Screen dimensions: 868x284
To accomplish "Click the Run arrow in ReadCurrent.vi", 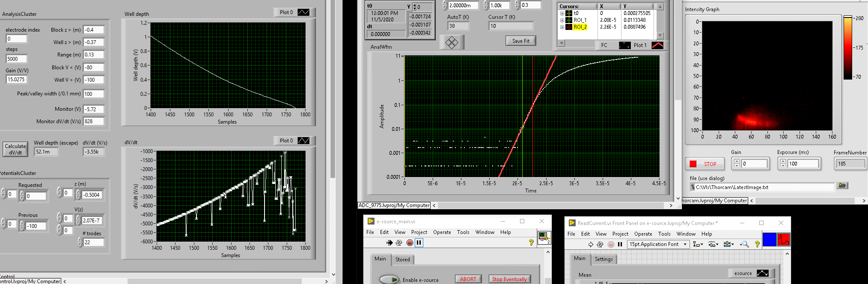I will (x=591, y=244).
